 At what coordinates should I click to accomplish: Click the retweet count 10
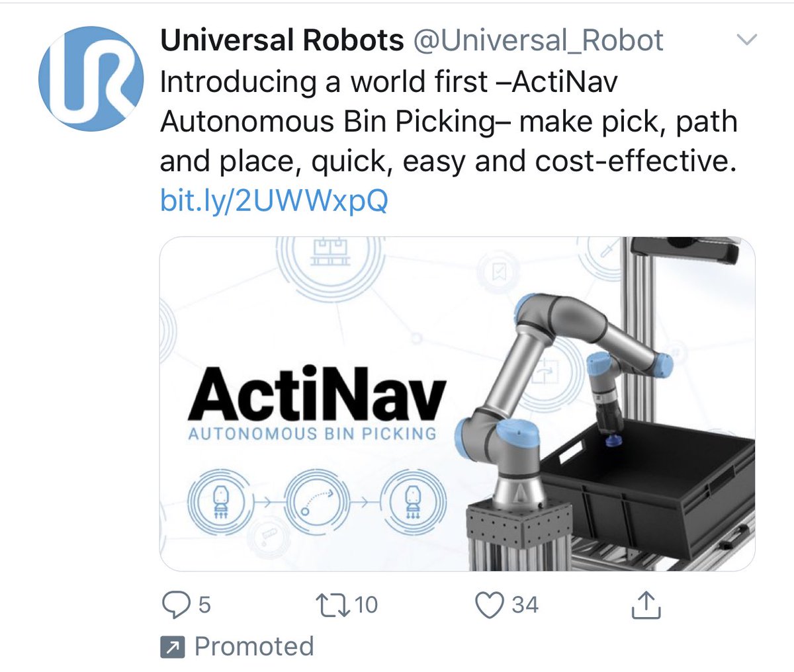(x=366, y=605)
